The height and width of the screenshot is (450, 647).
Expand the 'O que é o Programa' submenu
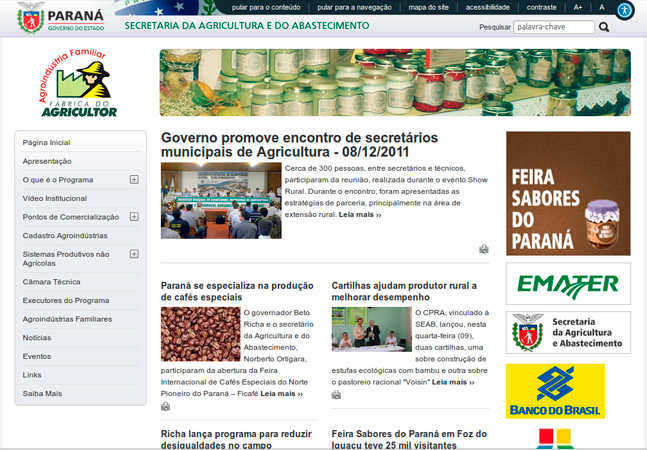click(x=134, y=180)
